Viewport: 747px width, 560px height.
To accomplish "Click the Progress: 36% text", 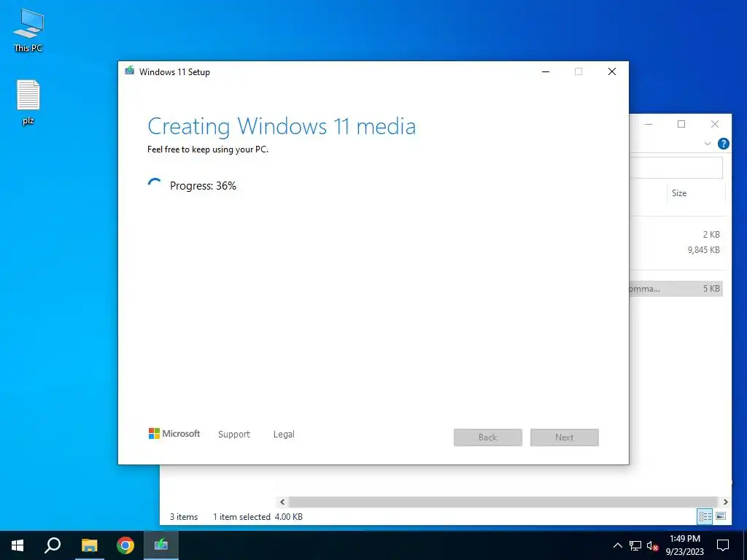I will point(203,186).
